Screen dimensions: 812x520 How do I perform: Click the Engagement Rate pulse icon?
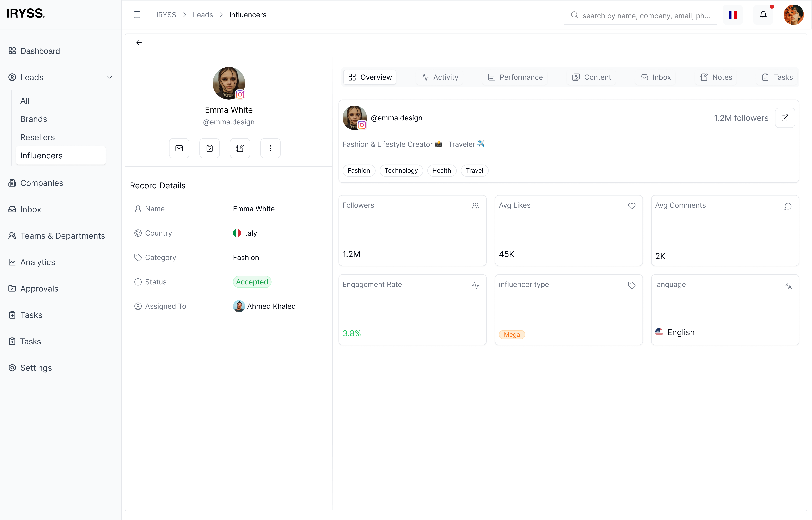475,285
